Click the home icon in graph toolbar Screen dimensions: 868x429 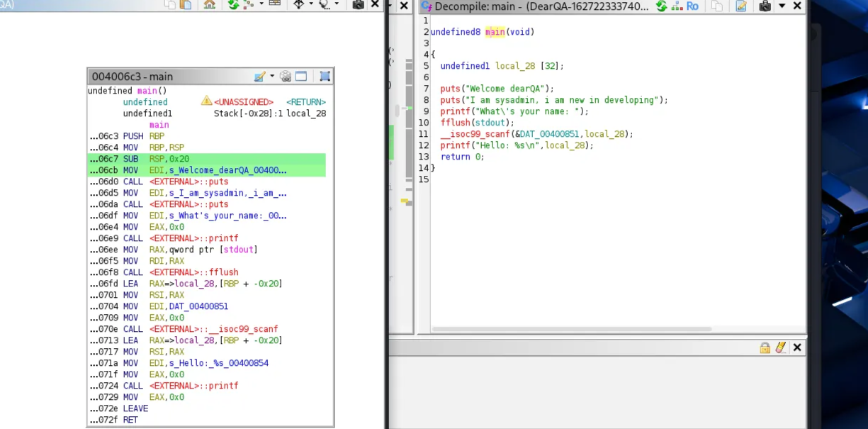[x=209, y=5]
